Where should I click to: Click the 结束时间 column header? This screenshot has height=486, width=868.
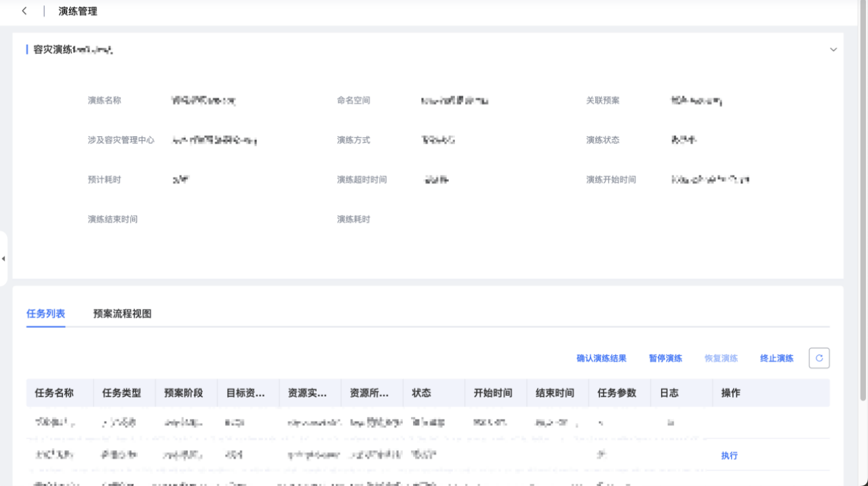pyautogui.click(x=555, y=393)
